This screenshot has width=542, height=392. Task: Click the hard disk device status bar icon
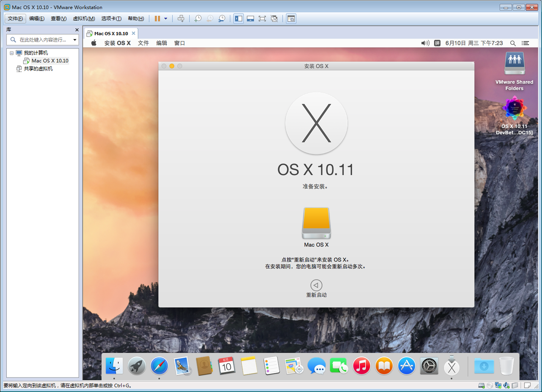point(481,385)
